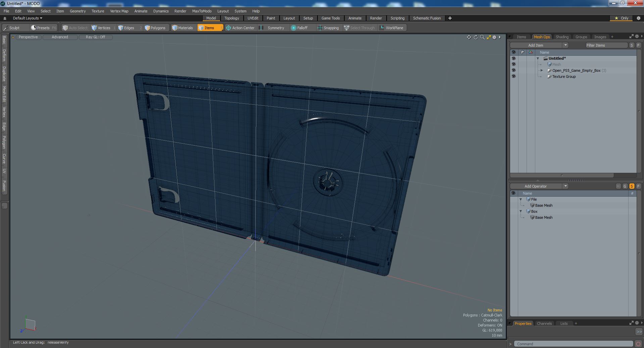This screenshot has width=644, height=348.
Task: Switch to Vertices selection mode
Action: [104, 28]
